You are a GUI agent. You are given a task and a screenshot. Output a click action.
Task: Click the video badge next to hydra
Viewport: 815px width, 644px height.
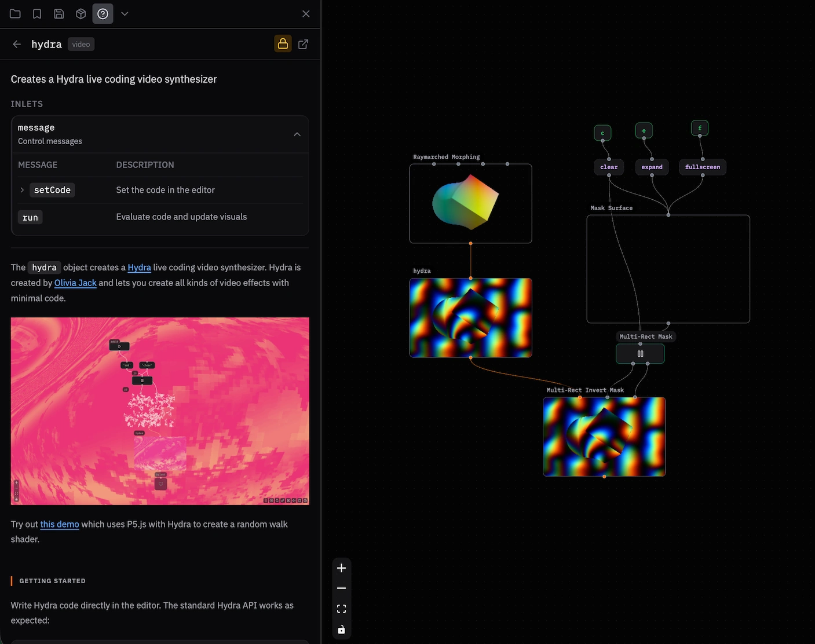(81, 44)
